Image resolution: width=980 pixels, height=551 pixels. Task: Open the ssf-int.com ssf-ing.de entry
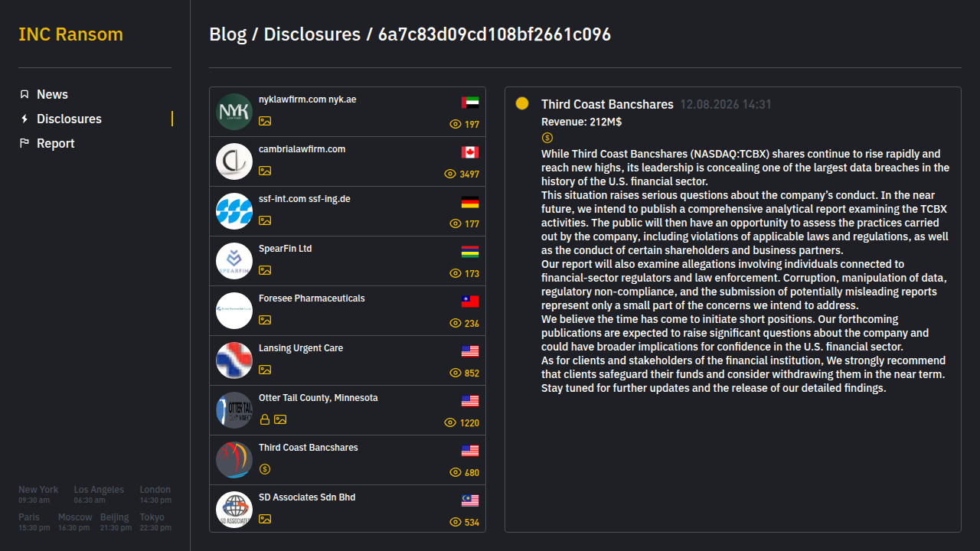click(348, 211)
